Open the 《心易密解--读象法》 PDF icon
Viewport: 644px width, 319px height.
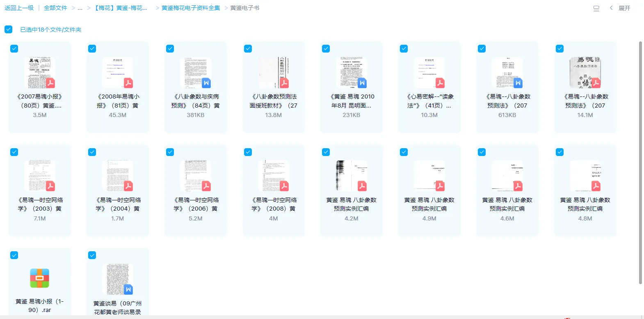pos(429,73)
